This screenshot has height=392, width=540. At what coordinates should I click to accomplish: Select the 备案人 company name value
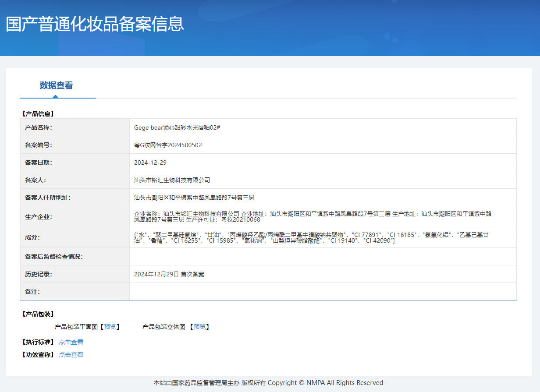[x=172, y=180]
